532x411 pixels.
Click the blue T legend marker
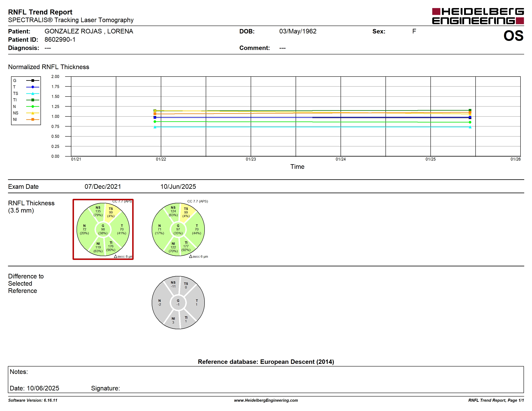33,87
